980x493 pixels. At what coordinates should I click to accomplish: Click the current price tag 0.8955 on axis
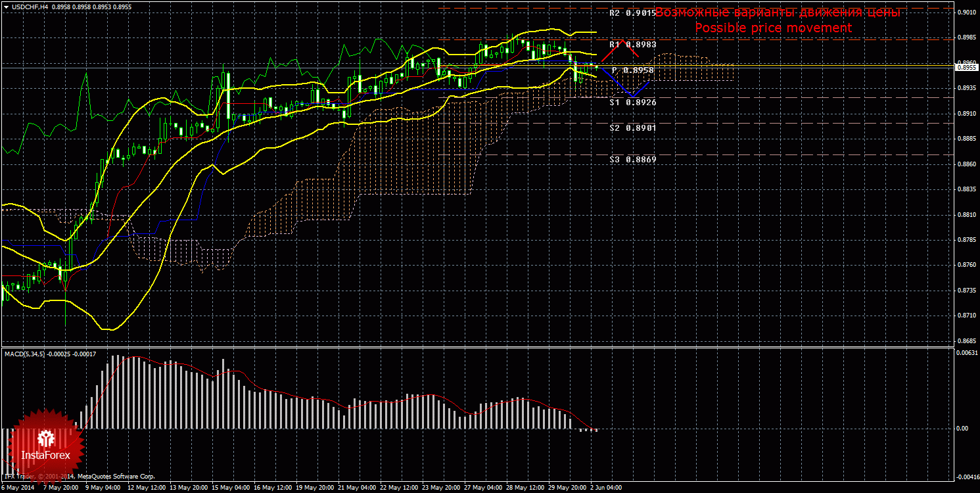pyautogui.click(x=966, y=67)
